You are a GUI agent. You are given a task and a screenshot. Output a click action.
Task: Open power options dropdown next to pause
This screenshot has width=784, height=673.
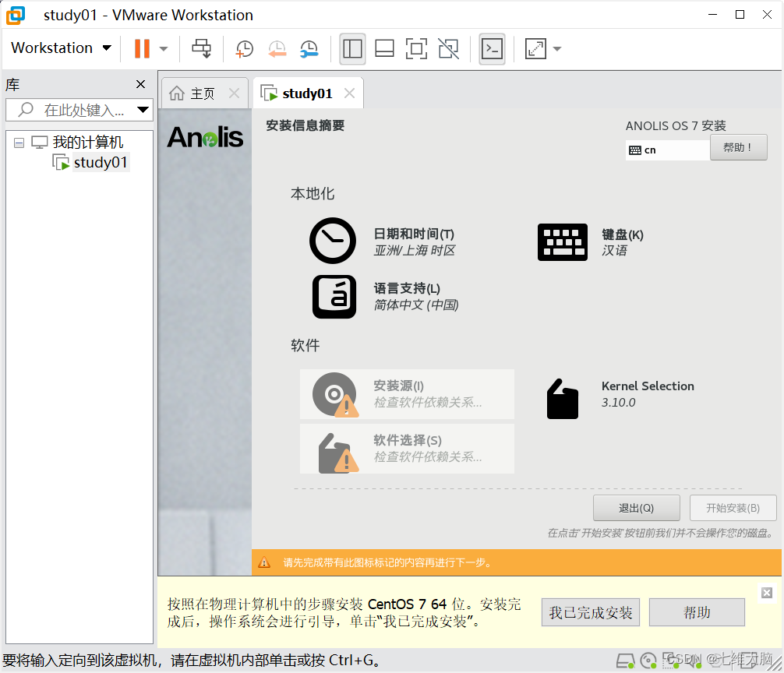[x=164, y=49]
